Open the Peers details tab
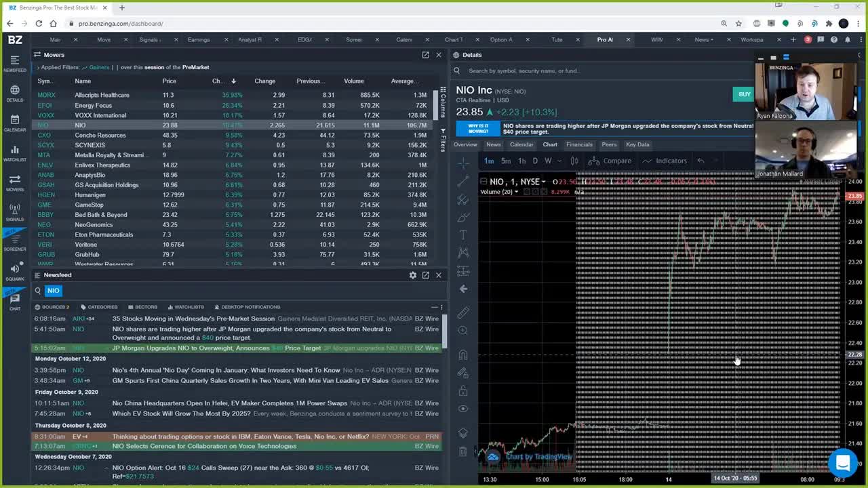The height and width of the screenshot is (488, 868). (609, 144)
